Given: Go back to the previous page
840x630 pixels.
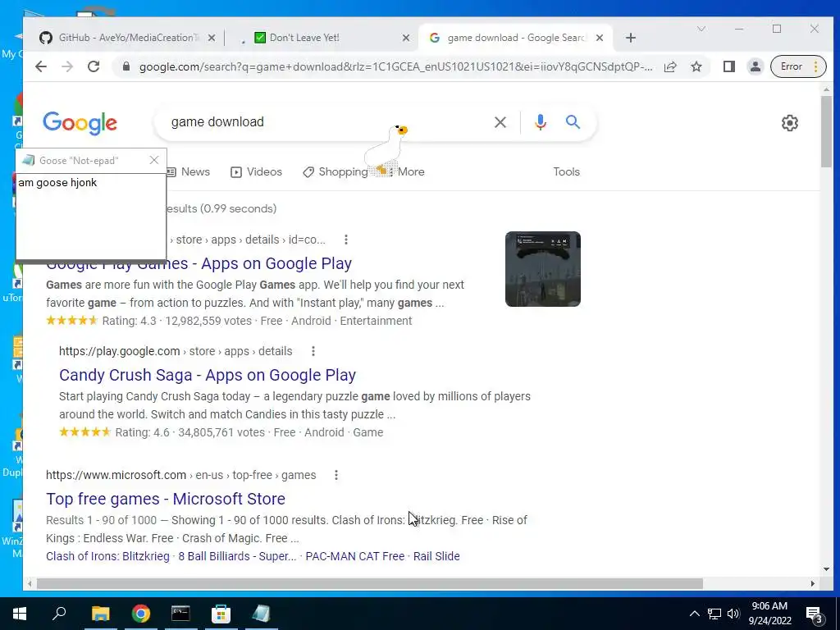Looking at the screenshot, I should click(41, 66).
